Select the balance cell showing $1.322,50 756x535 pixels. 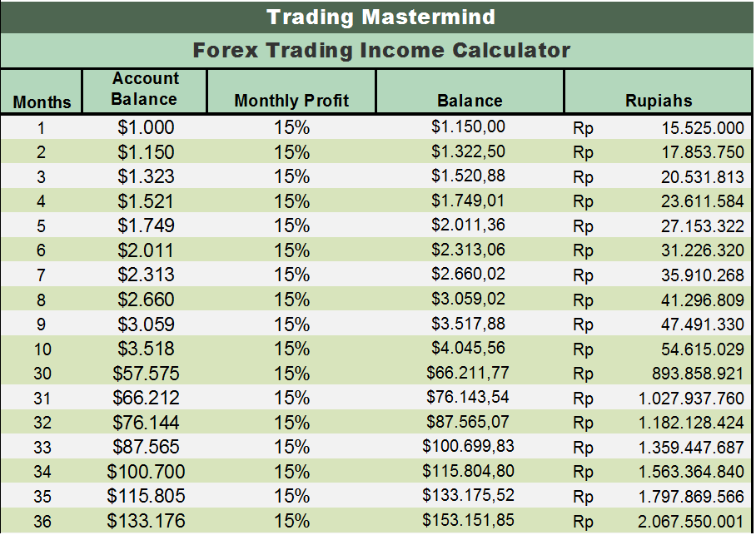(x=469, y=152)
